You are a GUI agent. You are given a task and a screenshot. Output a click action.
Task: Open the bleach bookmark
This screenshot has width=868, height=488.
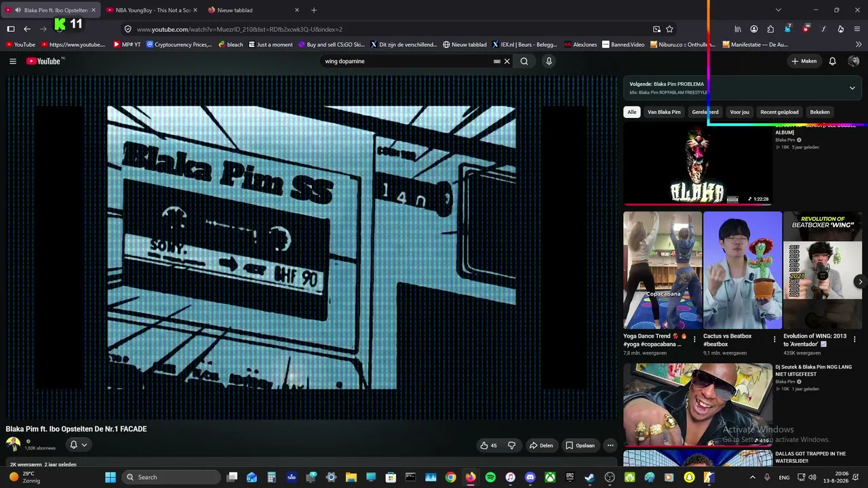[231, 45]
